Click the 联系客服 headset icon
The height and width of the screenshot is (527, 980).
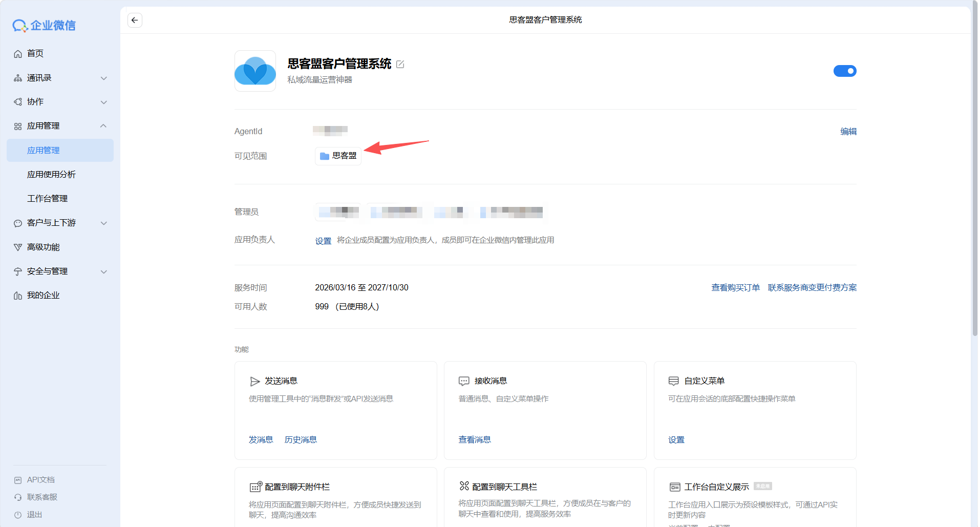point(18,497)
